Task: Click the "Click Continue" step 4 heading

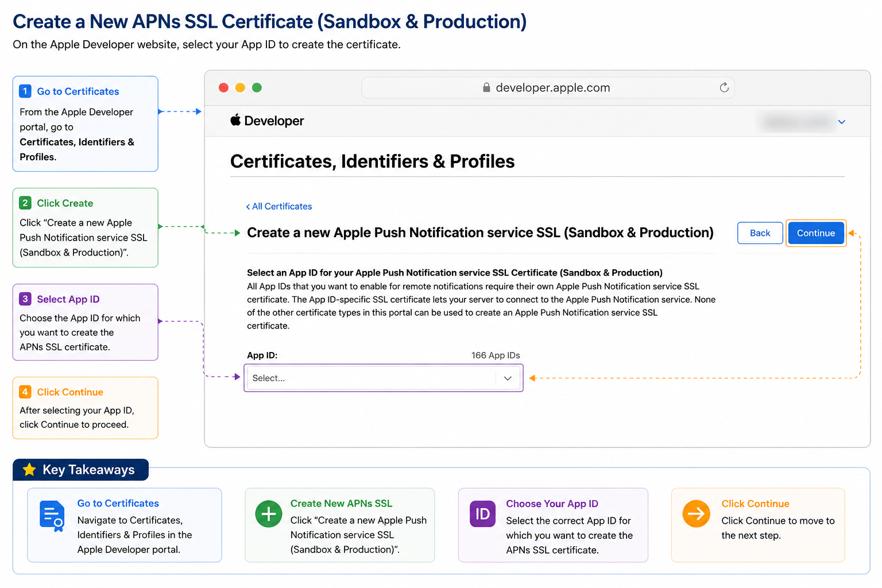Action: [x=70, y=392]
